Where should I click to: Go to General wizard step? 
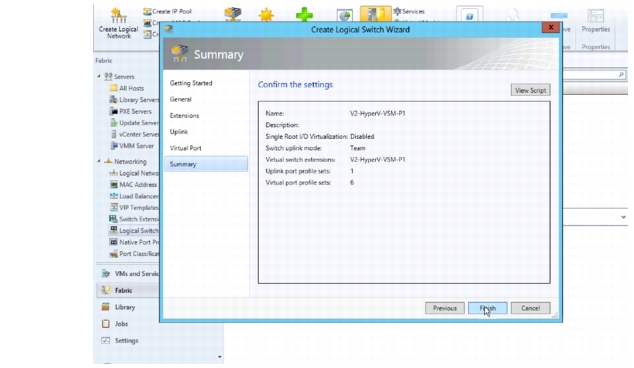point(180,99)
